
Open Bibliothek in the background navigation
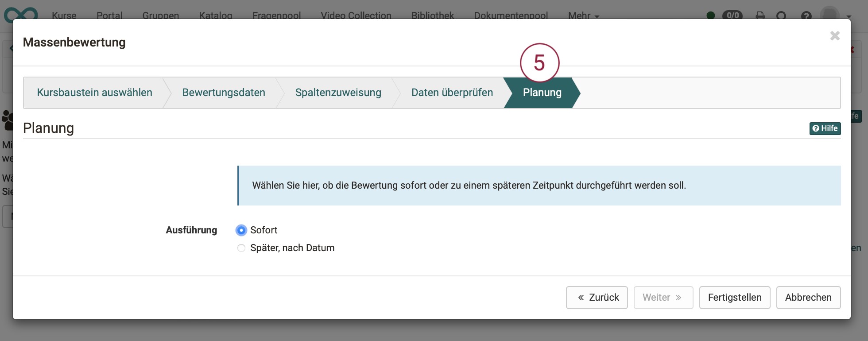433,15
